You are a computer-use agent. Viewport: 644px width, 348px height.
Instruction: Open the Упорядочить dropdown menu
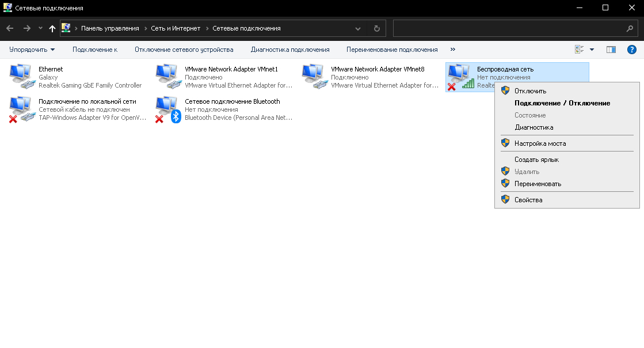[32, 50]
